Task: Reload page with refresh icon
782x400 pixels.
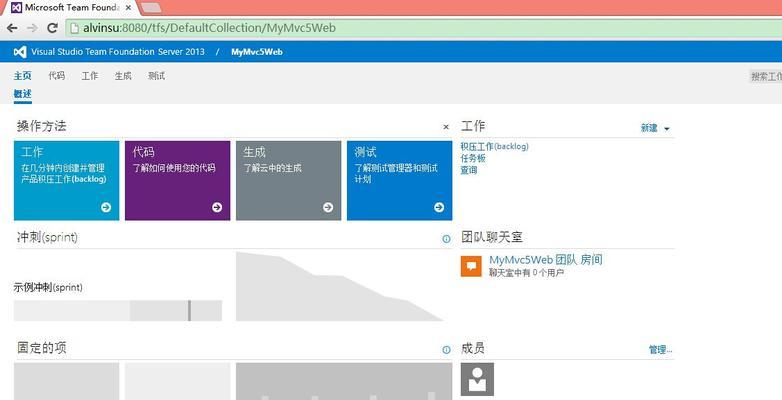Action: click(x=52, y=28)
